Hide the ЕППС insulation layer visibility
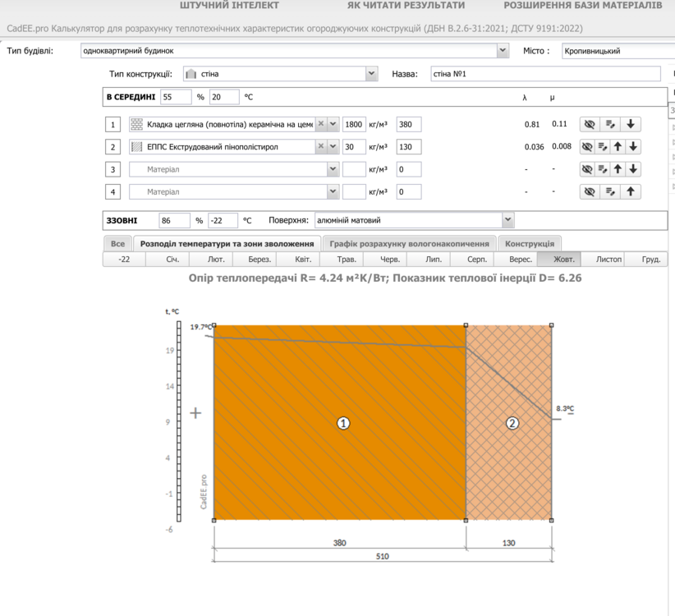 [588, 146]
